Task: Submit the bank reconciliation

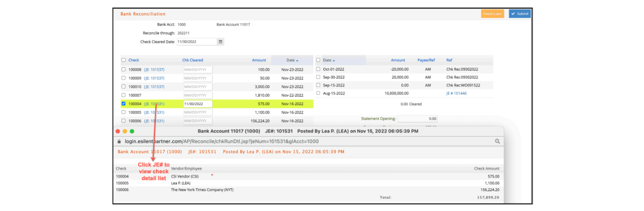Action: (520, 14)
